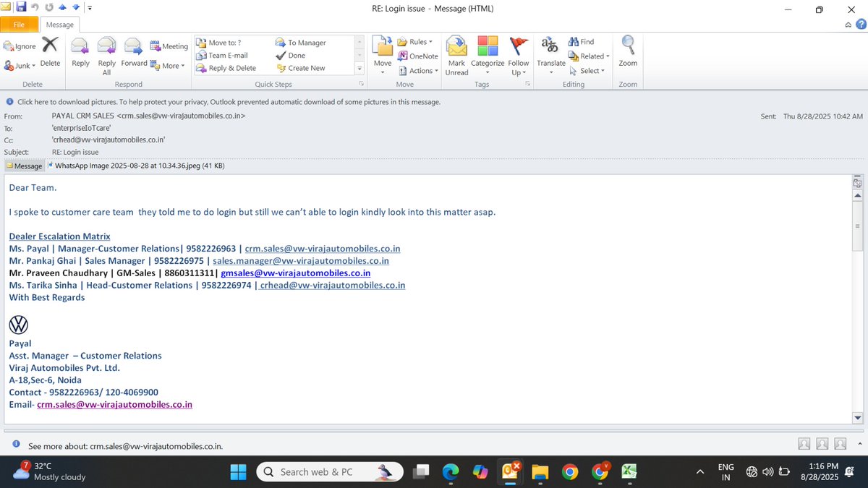Undo the last action in the title bar
The image size is (868, 488).
(35, 8)
